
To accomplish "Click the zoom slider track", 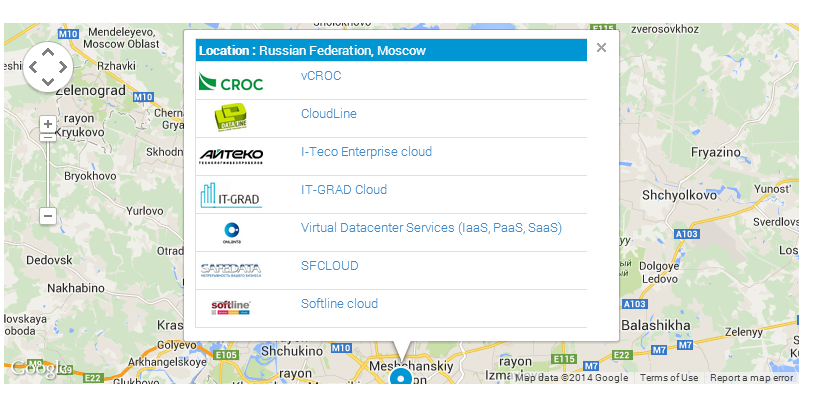I will coord(48,174).
